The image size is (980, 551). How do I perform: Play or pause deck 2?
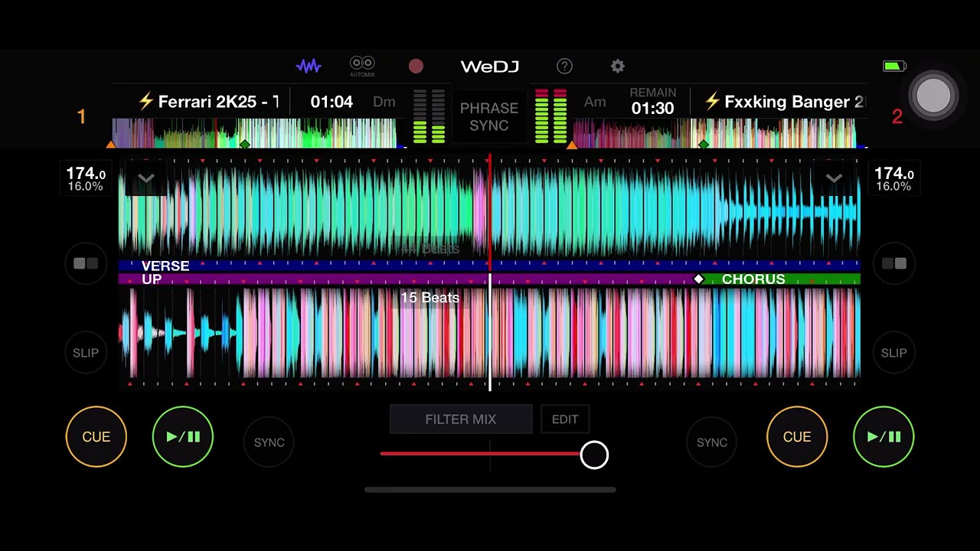pos(884,437)
